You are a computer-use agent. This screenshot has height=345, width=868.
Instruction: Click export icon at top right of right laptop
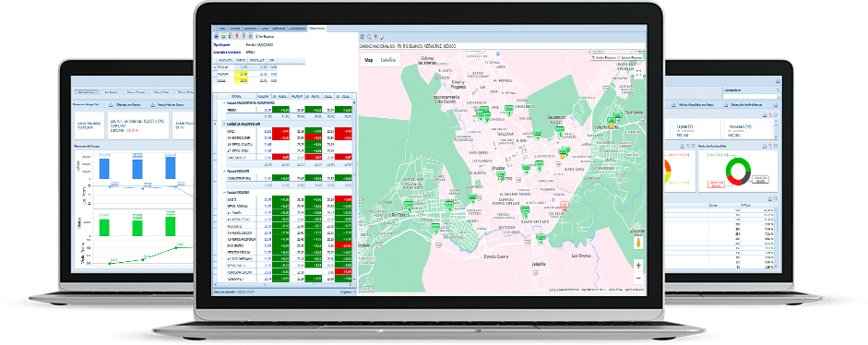tap(778, 81)
